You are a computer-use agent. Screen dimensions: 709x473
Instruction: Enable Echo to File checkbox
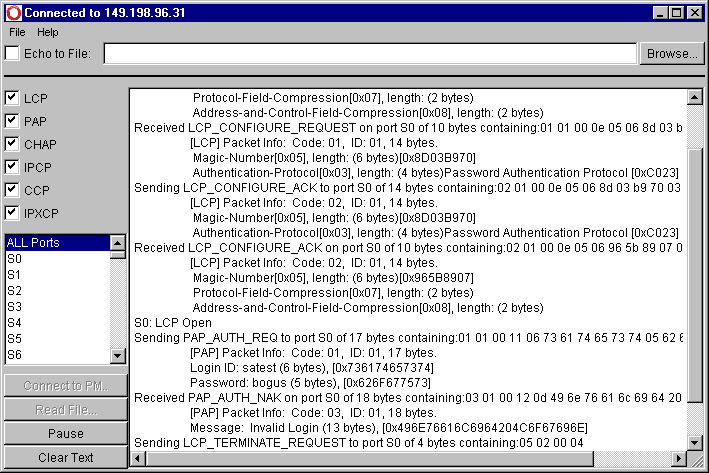click(12, 53)
